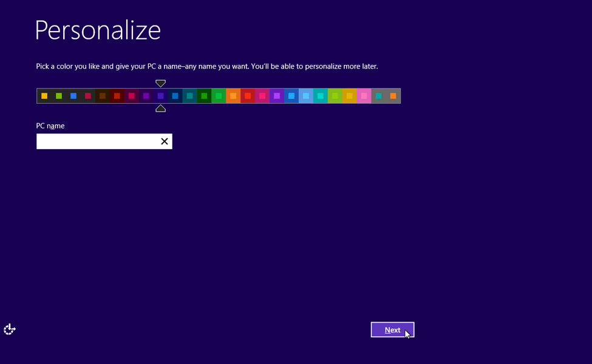Image resolution: width=592 pixels, height=364 pixels.
Task: Choose the brown color swatch
Action: 103,96
